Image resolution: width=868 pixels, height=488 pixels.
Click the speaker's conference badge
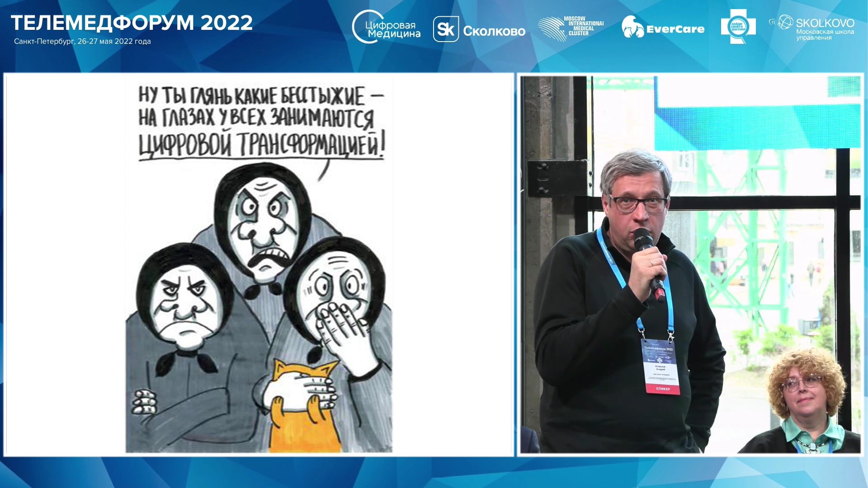point(661,366)
